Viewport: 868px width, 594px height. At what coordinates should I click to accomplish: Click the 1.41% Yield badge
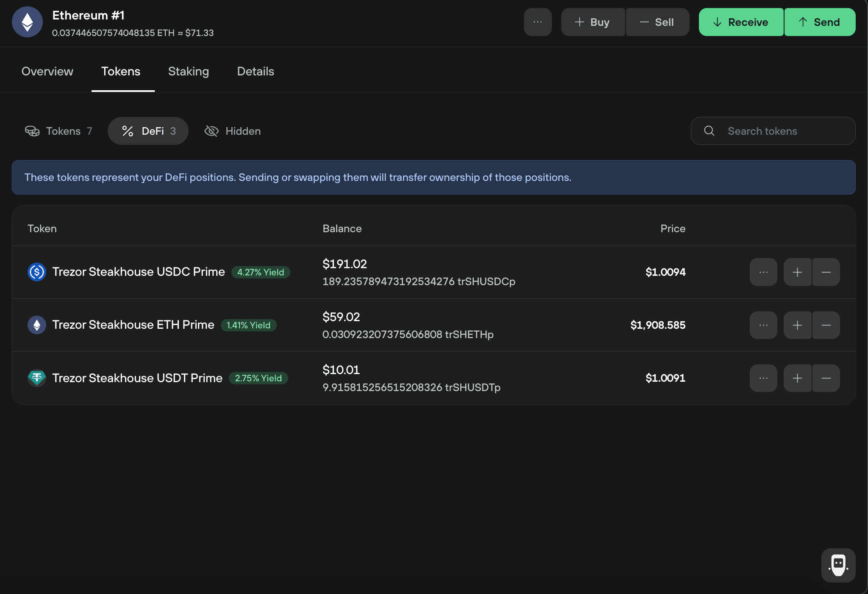tap(248, 325)
